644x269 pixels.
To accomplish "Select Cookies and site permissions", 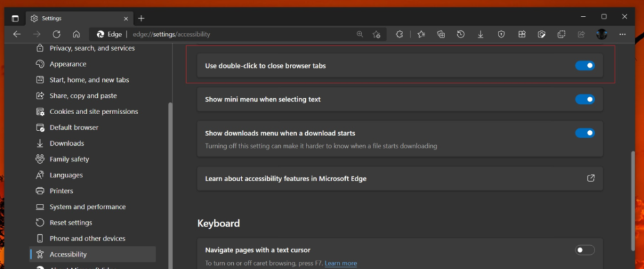I will click(93, 112).
